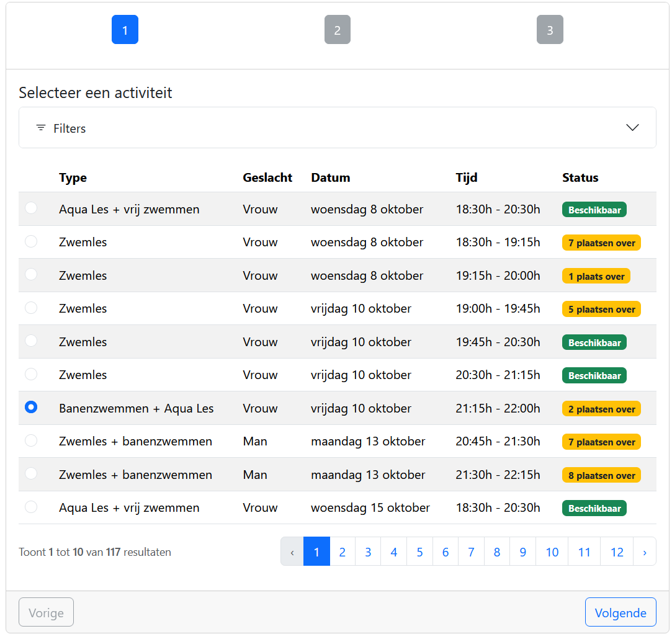Viewport: 672px width, 634px height.
Task: Click the Beschikbaar badge for woensdag 15 oktober
Action: 594,508
